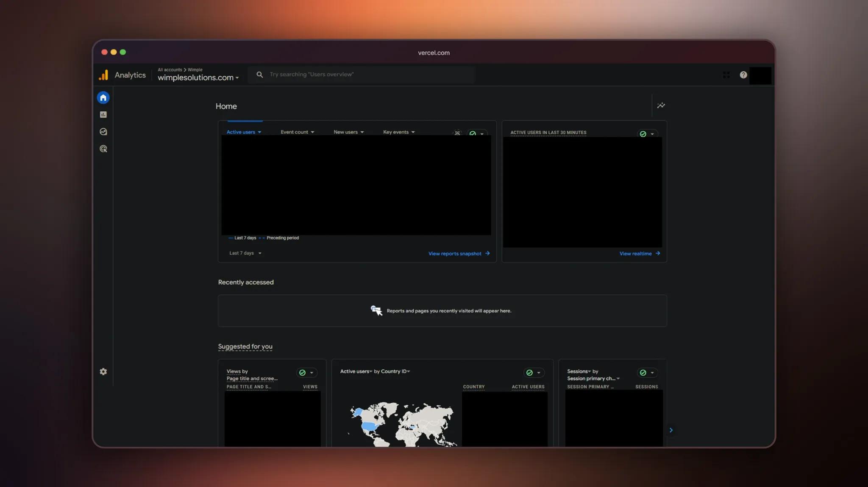Click the COUNTRY column header
Viewport: 868px width, 487px height.
[x=473, y=387]
